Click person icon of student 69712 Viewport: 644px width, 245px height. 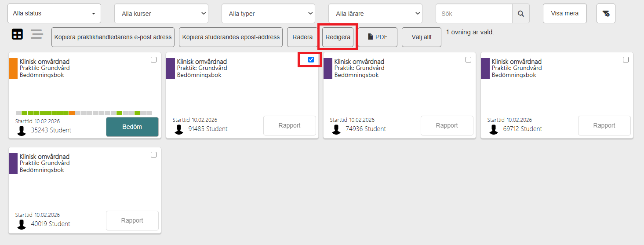[x=494, y=129]
